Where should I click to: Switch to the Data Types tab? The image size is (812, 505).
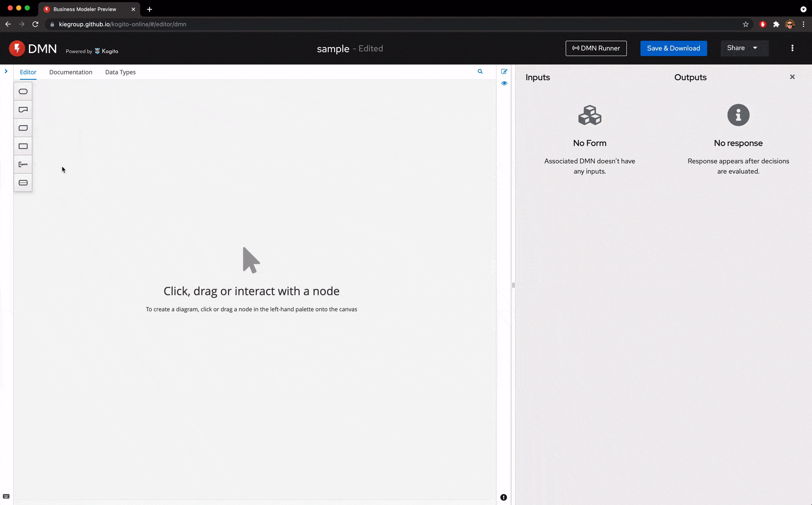pos(120,72)
